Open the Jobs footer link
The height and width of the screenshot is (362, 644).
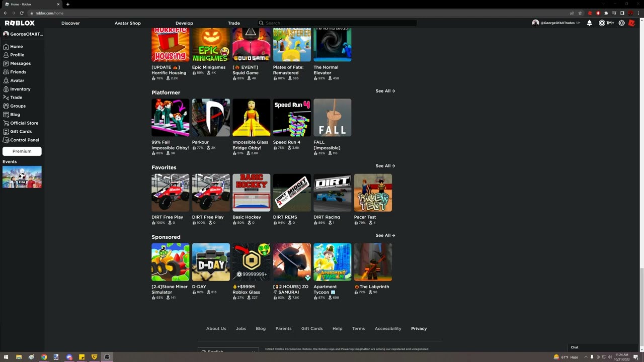pos(241,329)
